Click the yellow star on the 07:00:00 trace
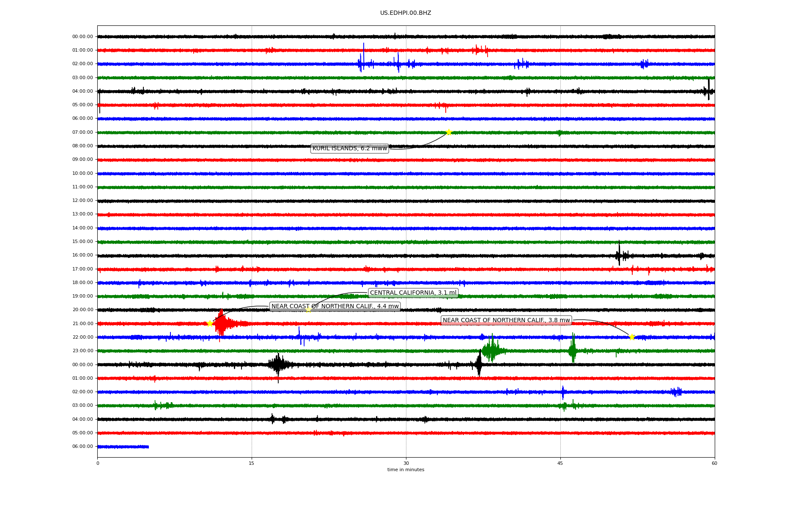812x508 pixels. [x=449, y=132]
